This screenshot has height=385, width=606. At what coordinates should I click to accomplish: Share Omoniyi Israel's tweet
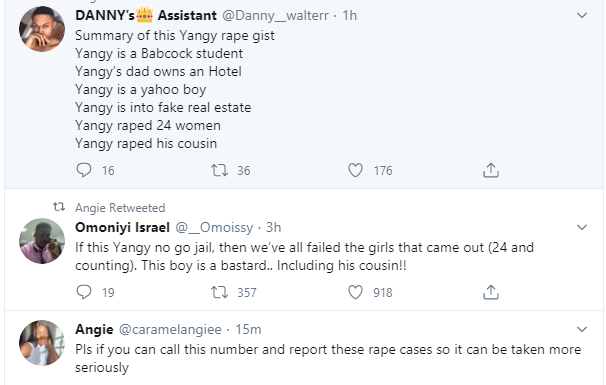pyautogui.click(x=491, y=292)
